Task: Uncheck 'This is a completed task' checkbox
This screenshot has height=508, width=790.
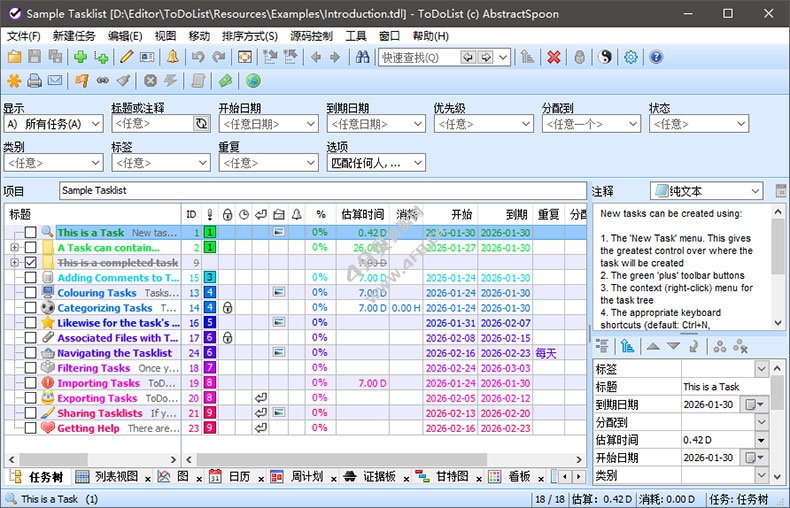Action: (31, 263)
